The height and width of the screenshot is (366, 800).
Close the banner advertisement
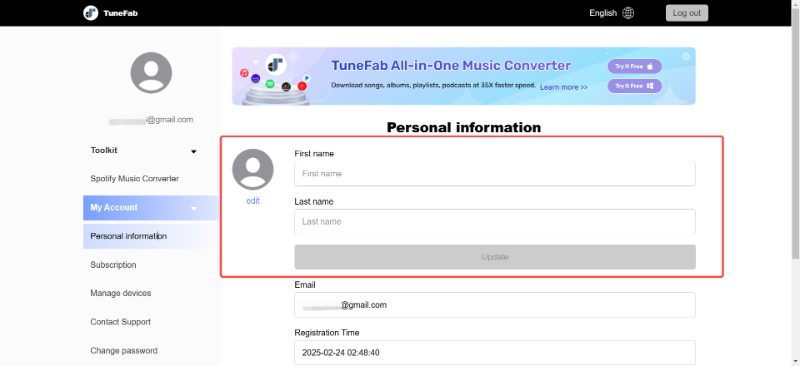point(686,56)
